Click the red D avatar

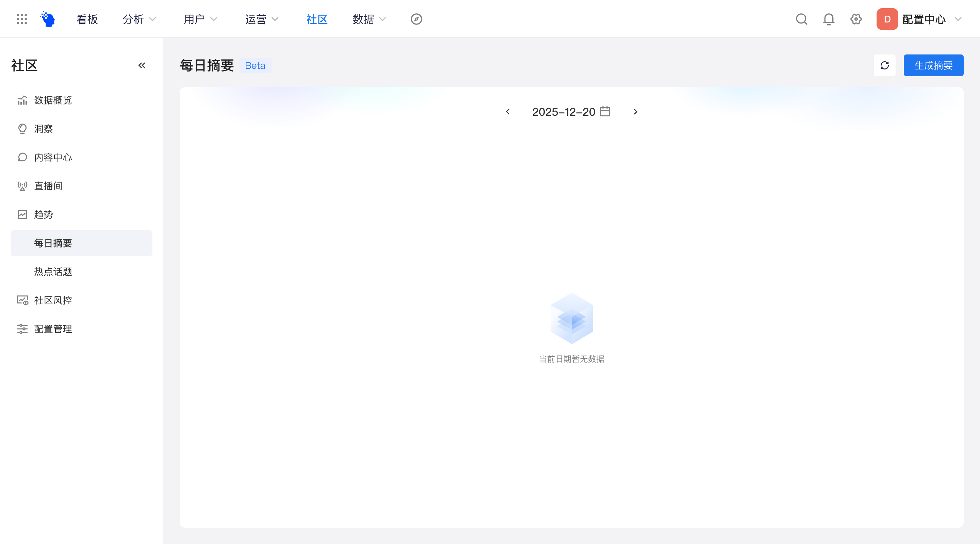[887, 19]
